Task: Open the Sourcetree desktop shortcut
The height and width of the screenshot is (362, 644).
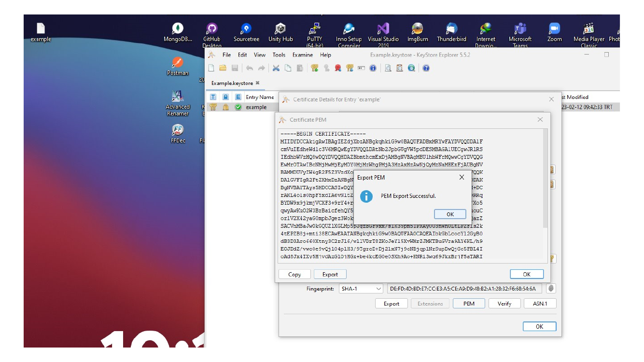Action: 246,33
